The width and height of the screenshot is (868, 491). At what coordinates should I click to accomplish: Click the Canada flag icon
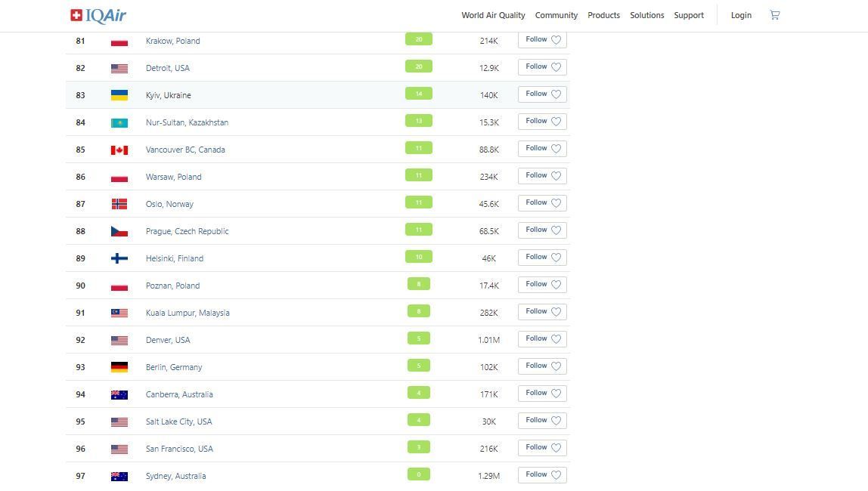click(x=119, y=150)
